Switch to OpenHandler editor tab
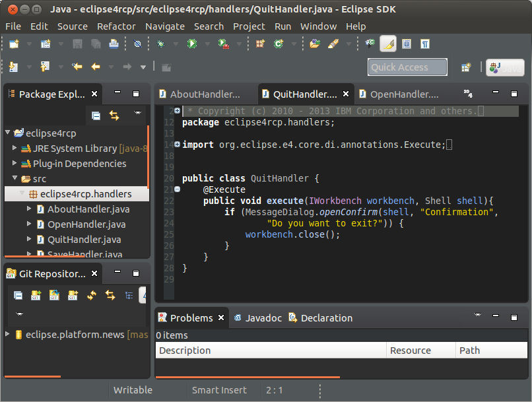532x402 pixels. pos(405,94)
